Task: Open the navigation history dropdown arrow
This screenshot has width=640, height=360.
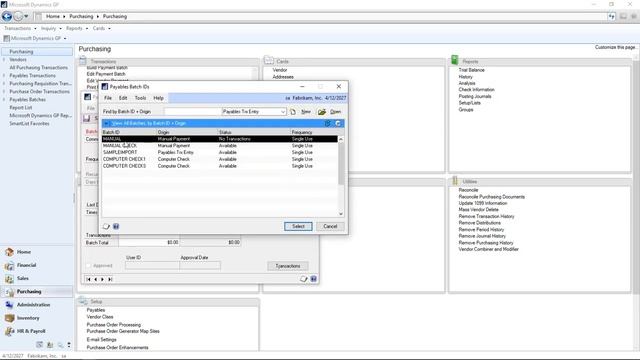Action: point(26,16)
